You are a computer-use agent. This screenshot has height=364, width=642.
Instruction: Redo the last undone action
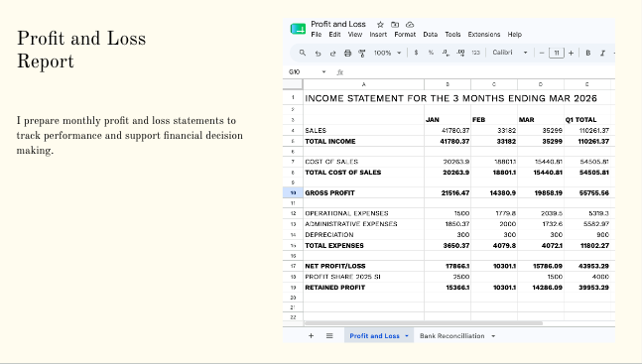pos(332,54)
